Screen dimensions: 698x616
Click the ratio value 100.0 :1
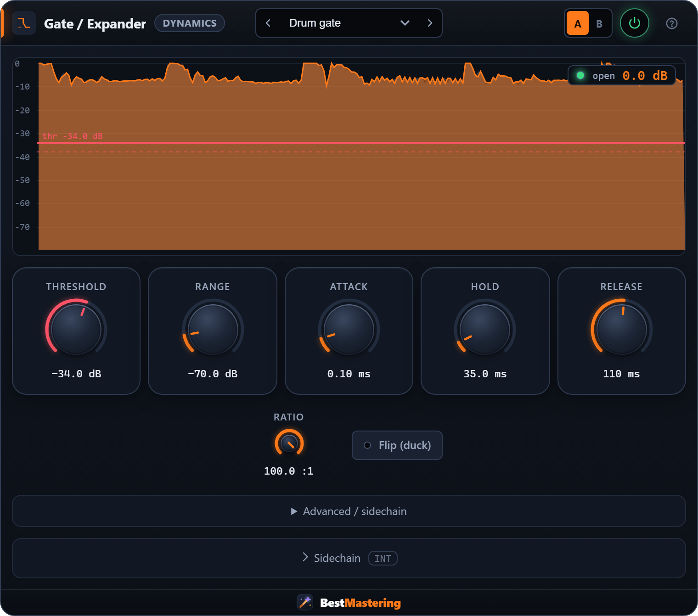[x=289, y=471]
